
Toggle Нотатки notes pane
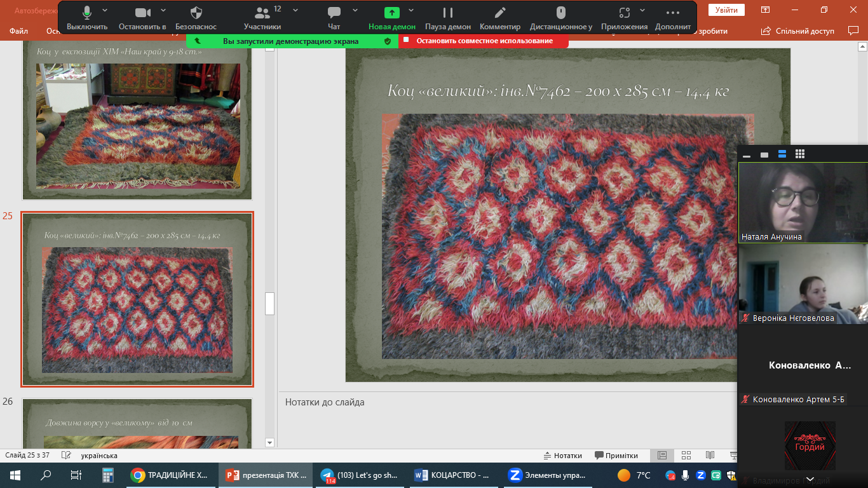(x=563, y=456)
